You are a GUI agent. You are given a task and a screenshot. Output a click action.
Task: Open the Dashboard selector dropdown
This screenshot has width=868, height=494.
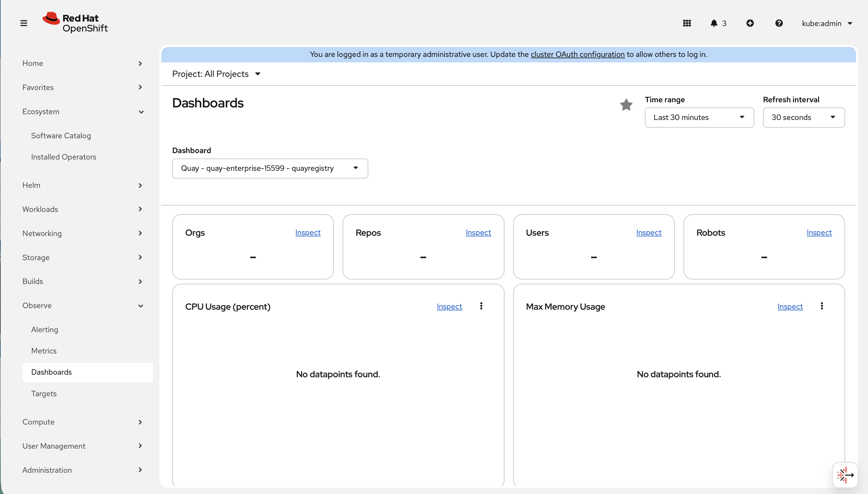coord(269,168)
